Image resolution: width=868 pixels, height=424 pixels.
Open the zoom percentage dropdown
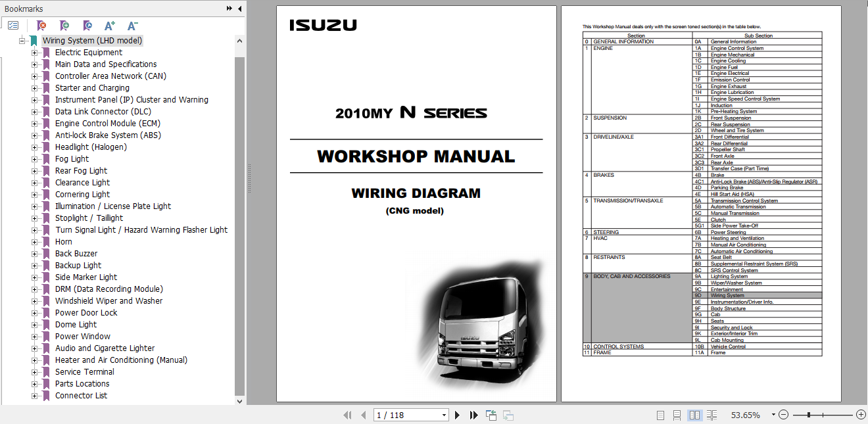point(773,415)
